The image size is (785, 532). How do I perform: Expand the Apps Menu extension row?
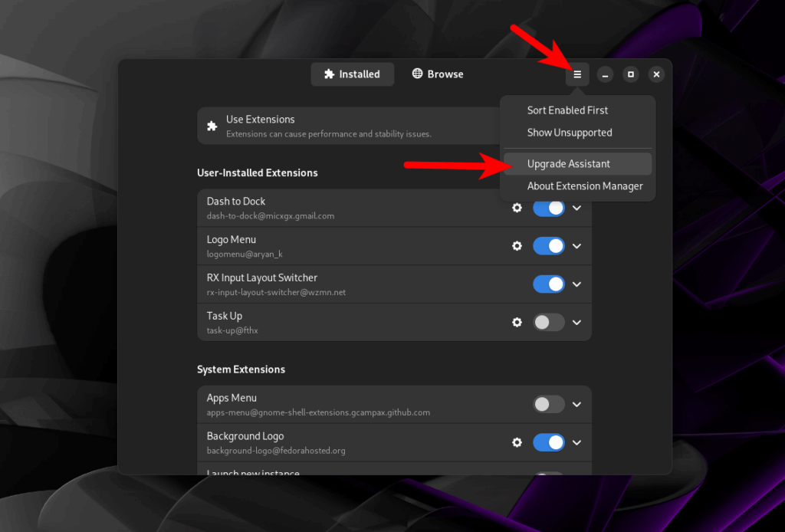pyautogui.click(x=577, y=404)
